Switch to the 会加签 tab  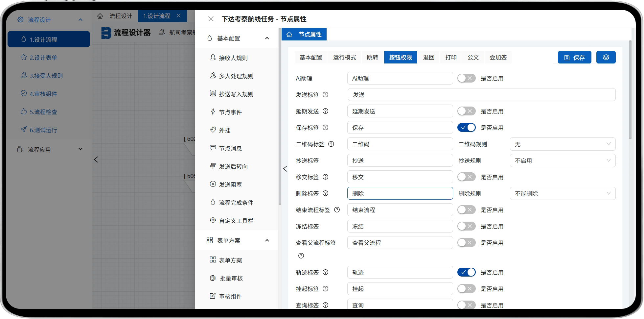pos(498,57)
